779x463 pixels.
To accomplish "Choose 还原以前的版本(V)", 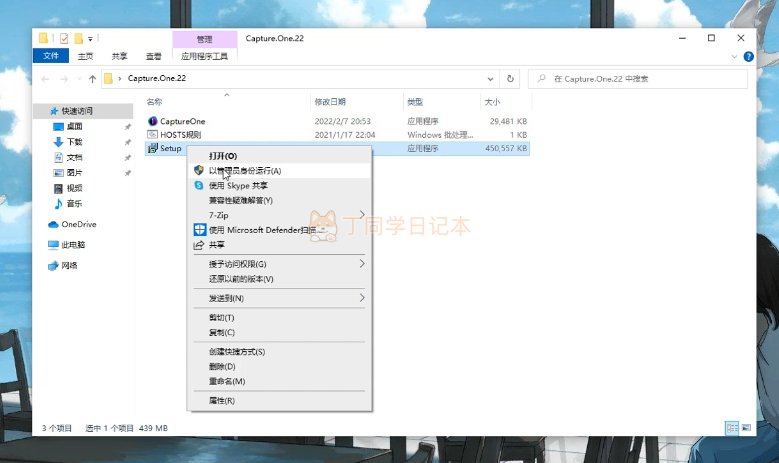I will (x=279, y=279).
